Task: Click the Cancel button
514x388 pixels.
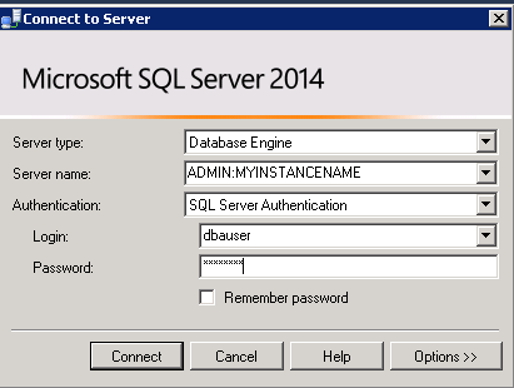Action: [x=236, y=356]
